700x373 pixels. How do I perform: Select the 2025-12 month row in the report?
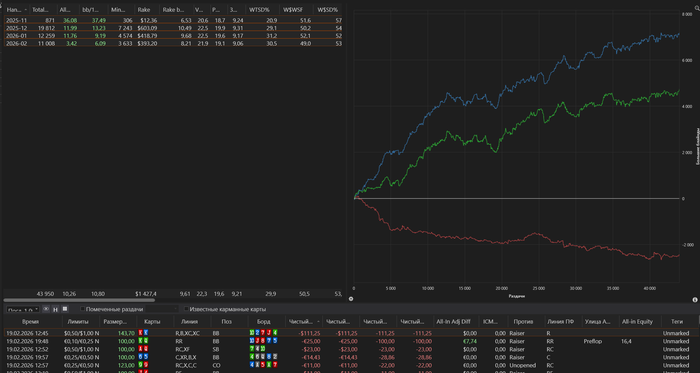click(x=173, y=28)
